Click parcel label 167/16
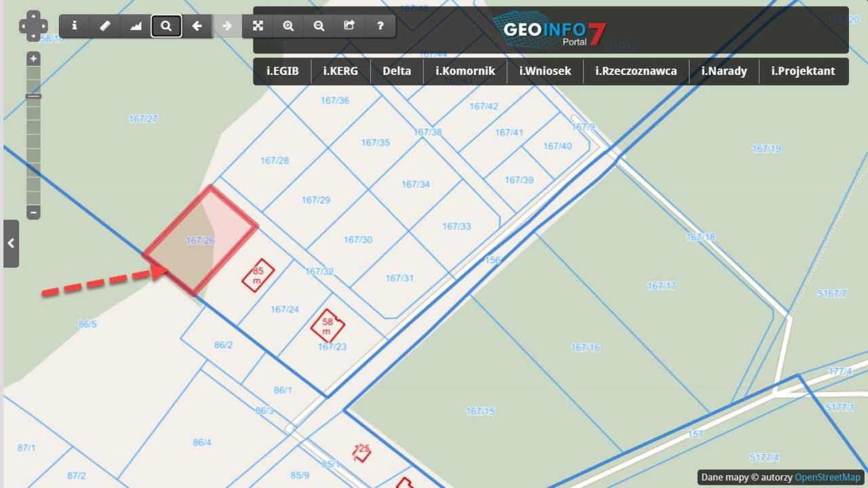868x488 pixels. click(585, 348)
